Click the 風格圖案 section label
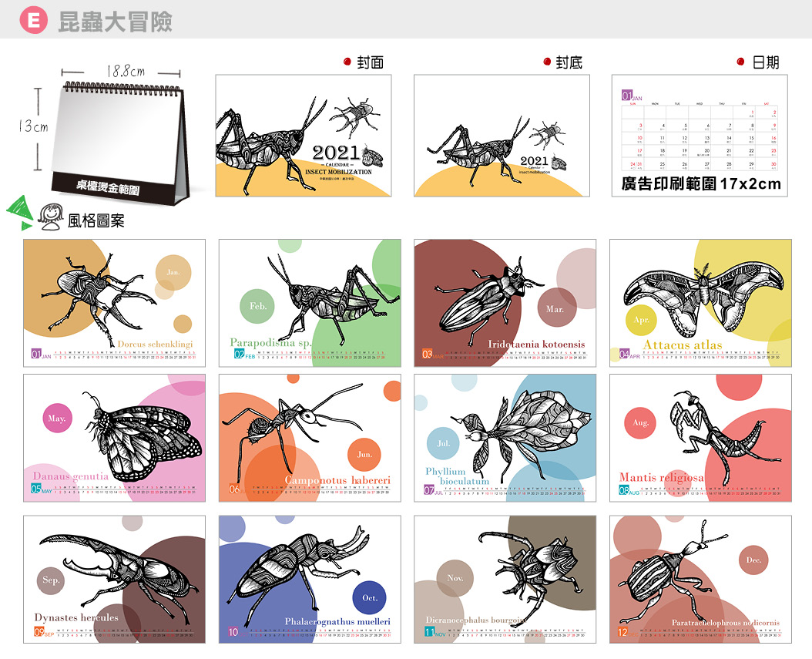Image resolution: width=812 pixels, height=659 pixels. pos(96,221)
